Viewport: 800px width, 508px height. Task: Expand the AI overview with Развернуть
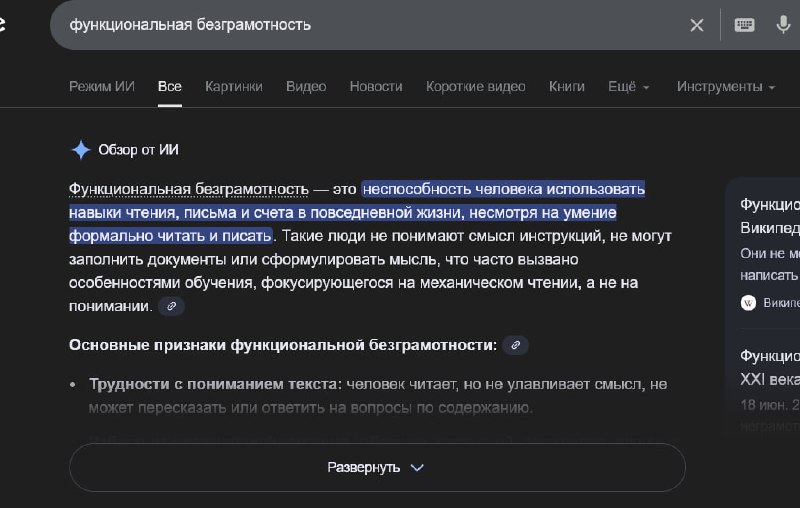(376, 467)
